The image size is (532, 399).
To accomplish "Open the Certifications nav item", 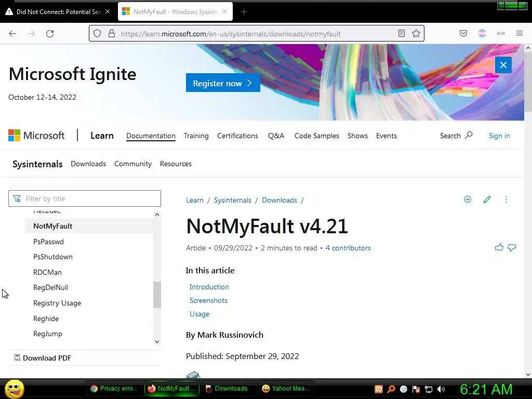I will click(237, 136).
